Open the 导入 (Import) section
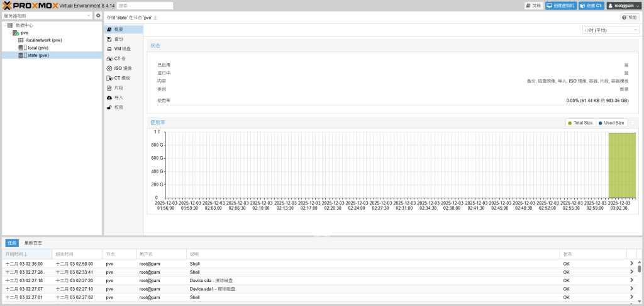 118,98
